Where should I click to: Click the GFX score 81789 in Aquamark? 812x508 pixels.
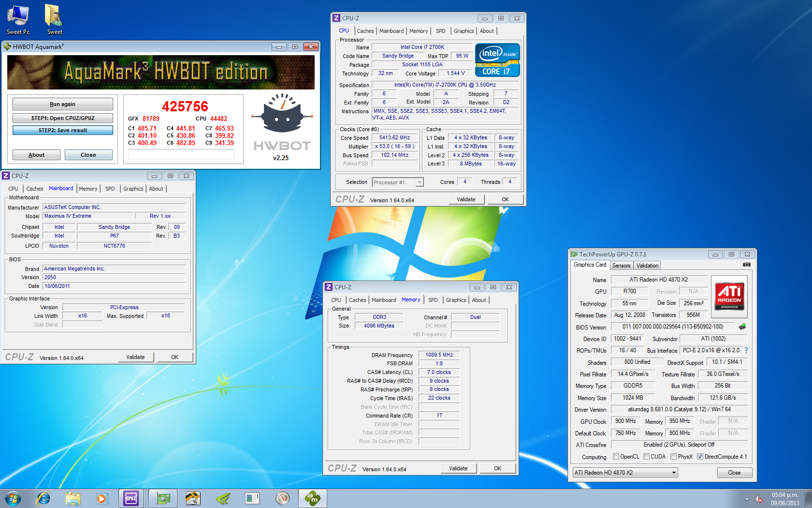tap(151, 119)
